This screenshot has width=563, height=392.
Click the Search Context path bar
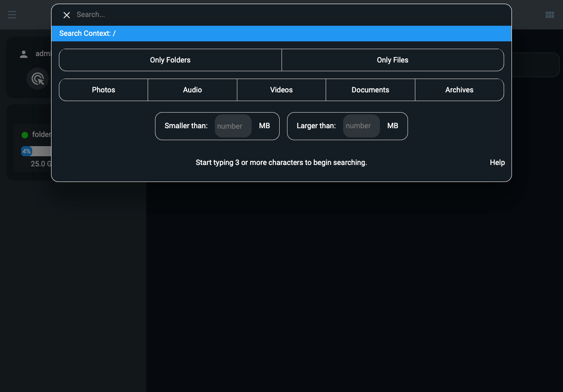point(281,34)
